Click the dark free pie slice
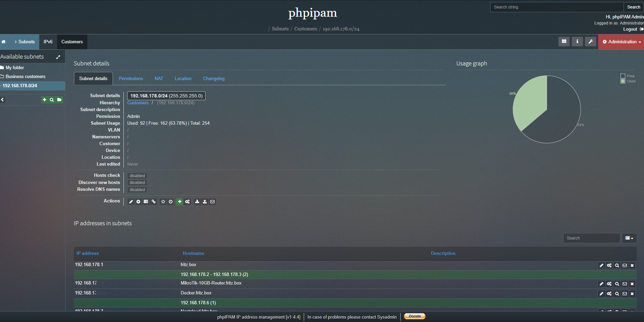644x322 pixels. point(559,116)
